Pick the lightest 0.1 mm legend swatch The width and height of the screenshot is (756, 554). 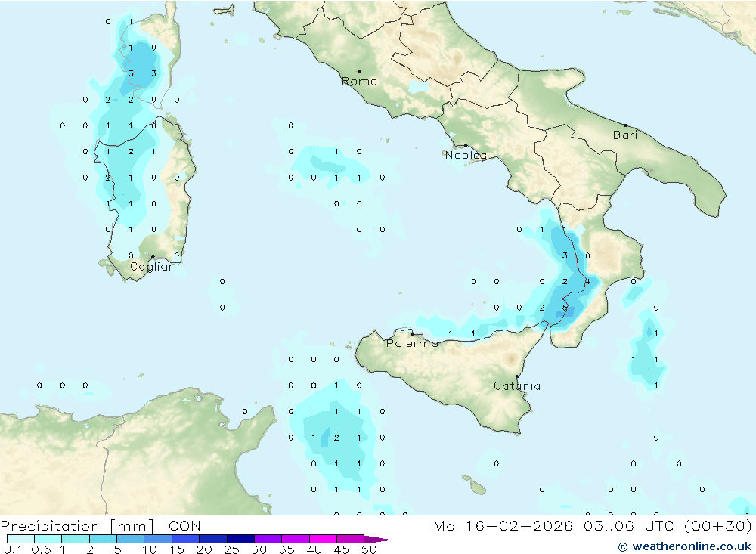(20, 539)
